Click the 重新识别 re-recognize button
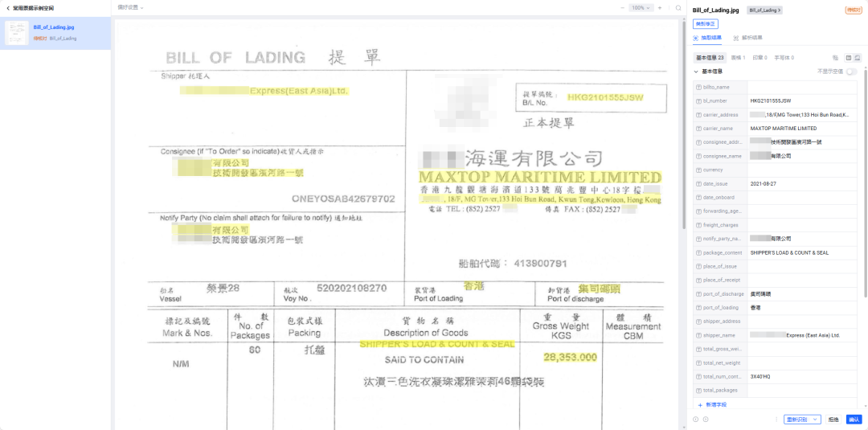 [796, 420]
